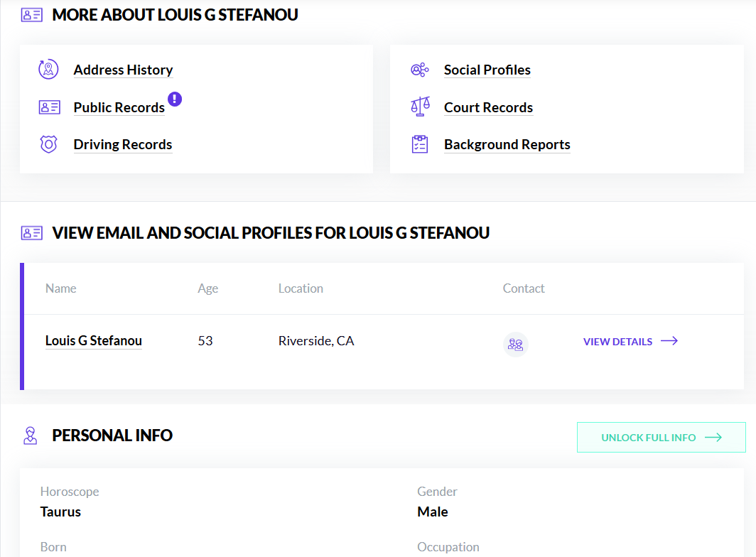View the Driving Records link
The width and height of the screenshot is (756, 557).
122,144
